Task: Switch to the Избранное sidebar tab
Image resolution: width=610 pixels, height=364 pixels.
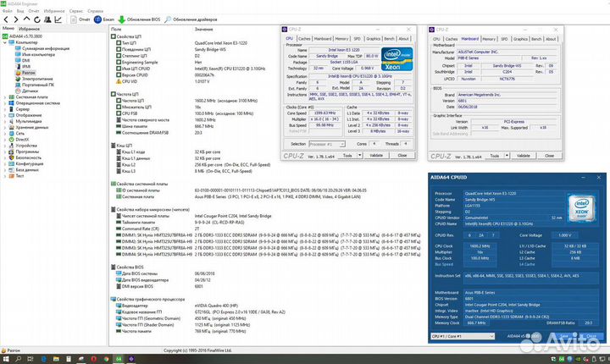Action: click(x=29, y=29)
